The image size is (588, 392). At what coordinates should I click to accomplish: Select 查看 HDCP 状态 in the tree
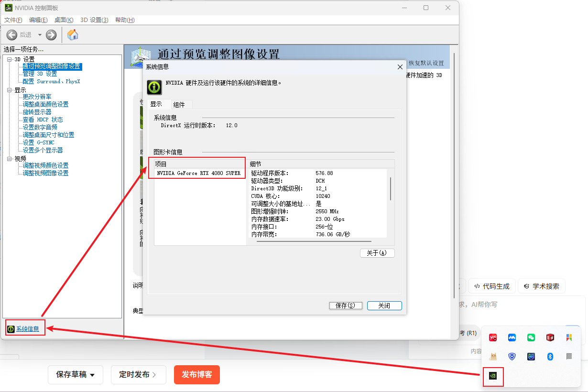coord(43,120)
